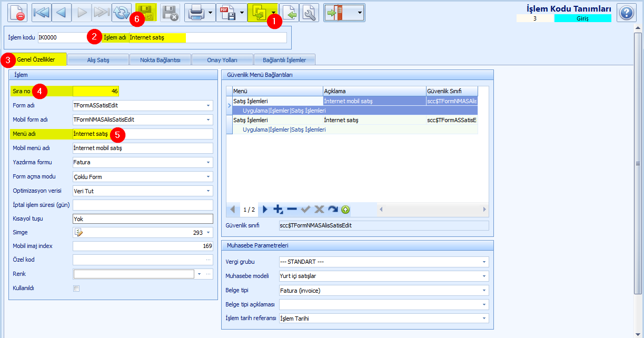Screen dimensions: 644x338
Task: Click the printer icon
Action: pyautogui.click(x=196, y=13)
